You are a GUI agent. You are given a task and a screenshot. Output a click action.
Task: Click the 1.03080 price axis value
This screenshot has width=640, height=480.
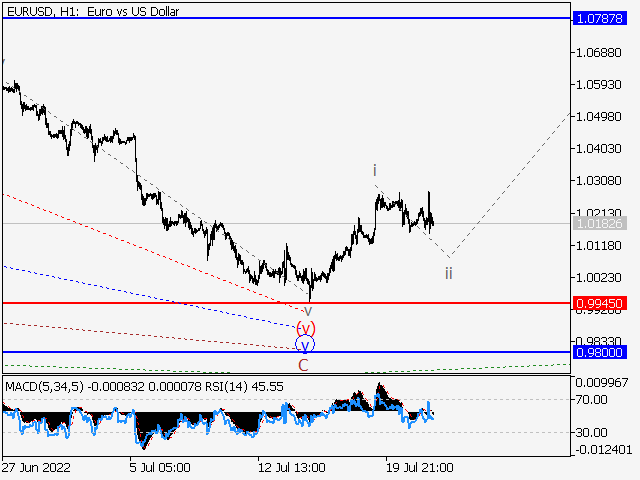[x=598, y=180]
